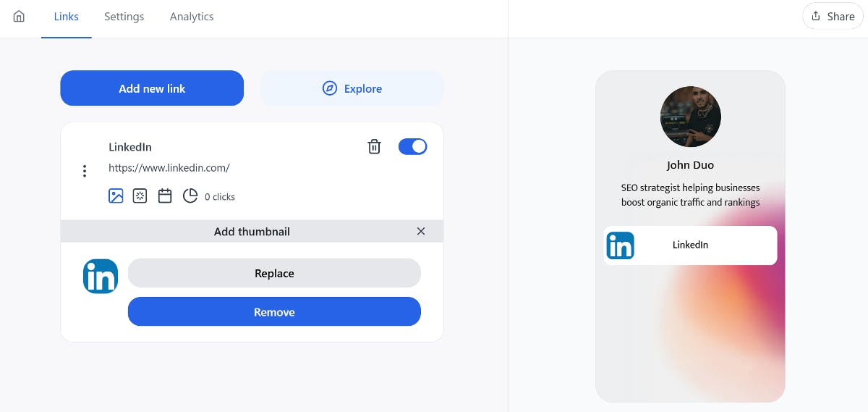Click the John Duo name in preview
Screen dimensions: 868x412
[x=691, y=165]
